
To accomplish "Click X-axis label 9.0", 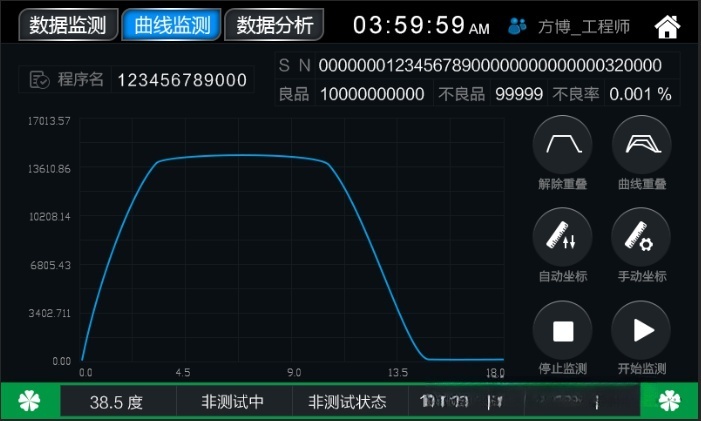I will pyautogui.click(x=294, y=373).
